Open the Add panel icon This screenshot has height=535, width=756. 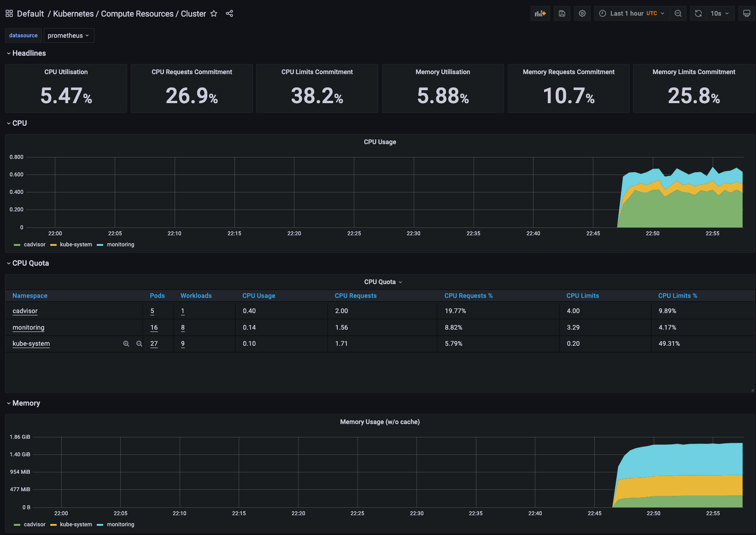point(540,13)
